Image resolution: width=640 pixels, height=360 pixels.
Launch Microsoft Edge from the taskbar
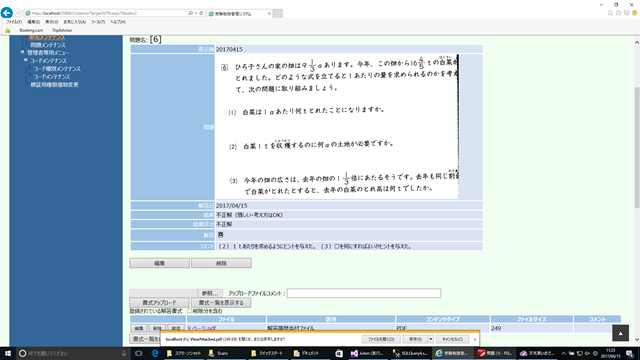[x=155, y=353]
